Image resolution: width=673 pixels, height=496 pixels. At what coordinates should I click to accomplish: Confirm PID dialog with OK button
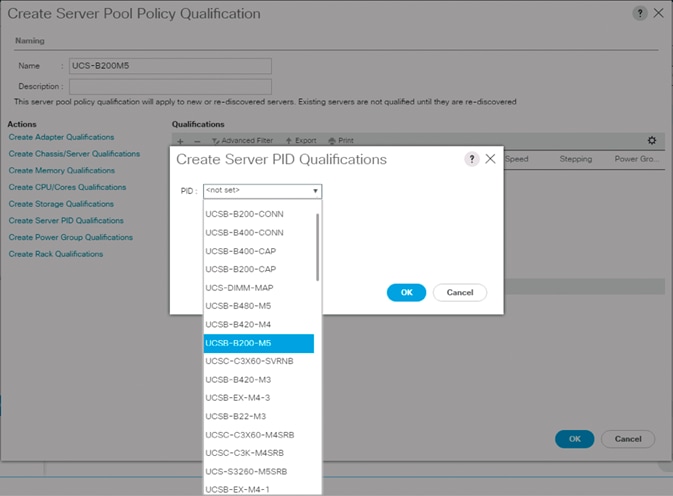pos(406,293)
